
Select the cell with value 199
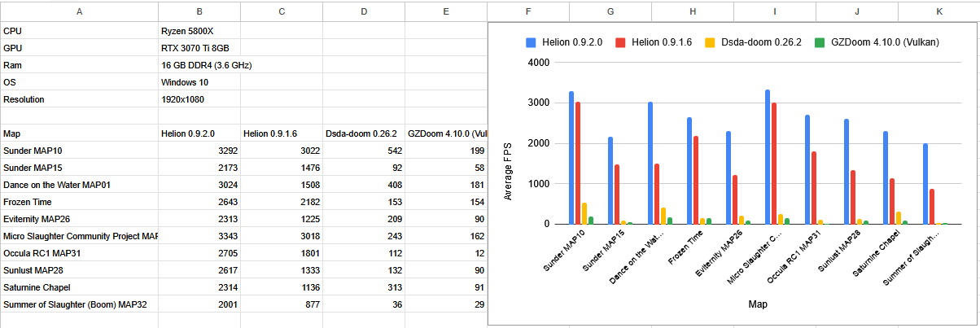[446, 150]
